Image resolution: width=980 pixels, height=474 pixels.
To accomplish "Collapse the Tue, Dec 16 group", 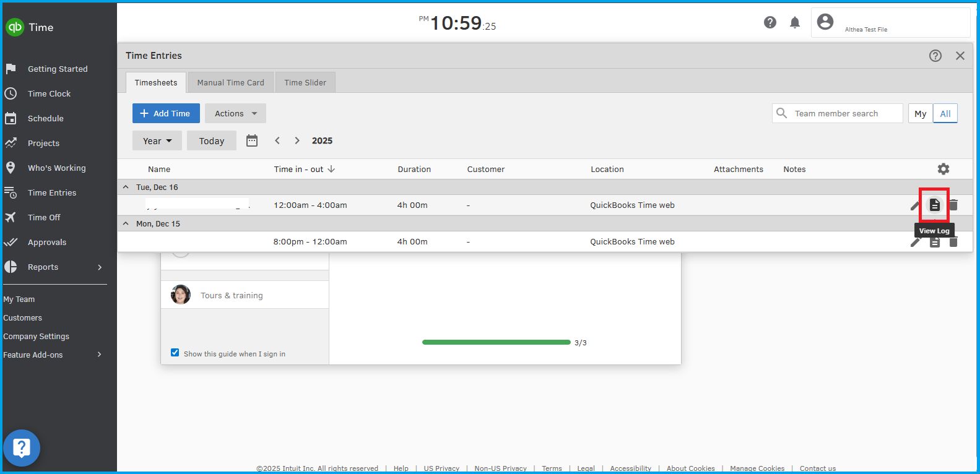I will point(126,187).
